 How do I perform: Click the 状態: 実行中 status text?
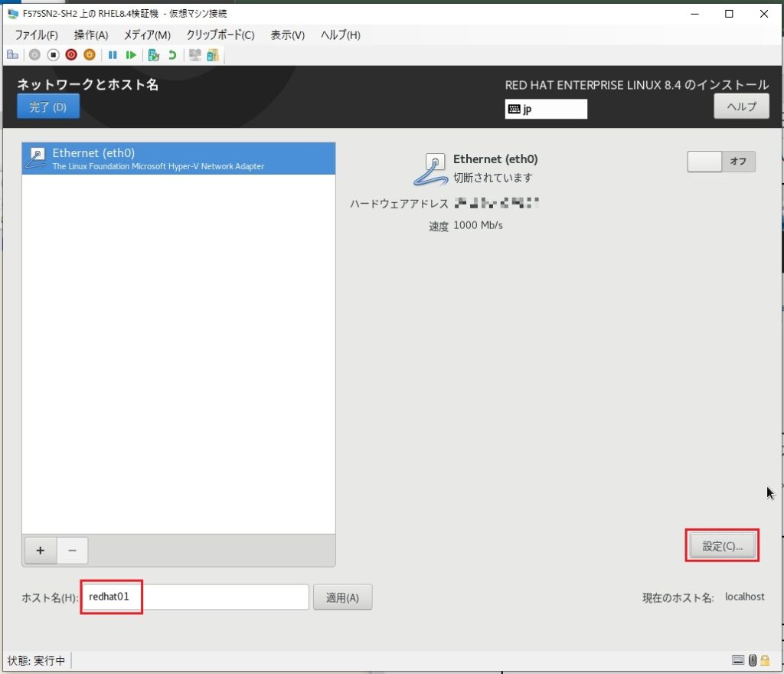pyautogui.click(x=36, y=660)
